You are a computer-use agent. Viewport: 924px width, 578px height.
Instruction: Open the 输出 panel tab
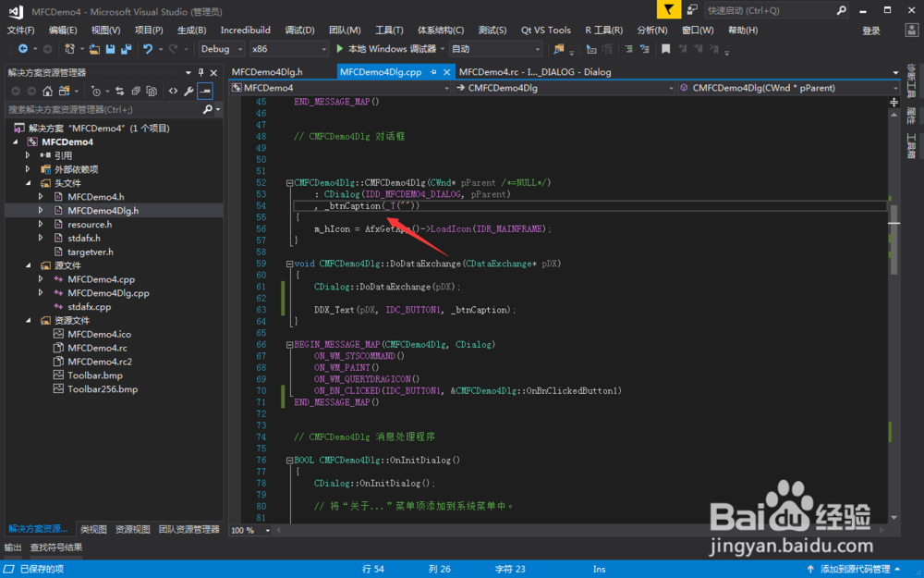[13, 547]
